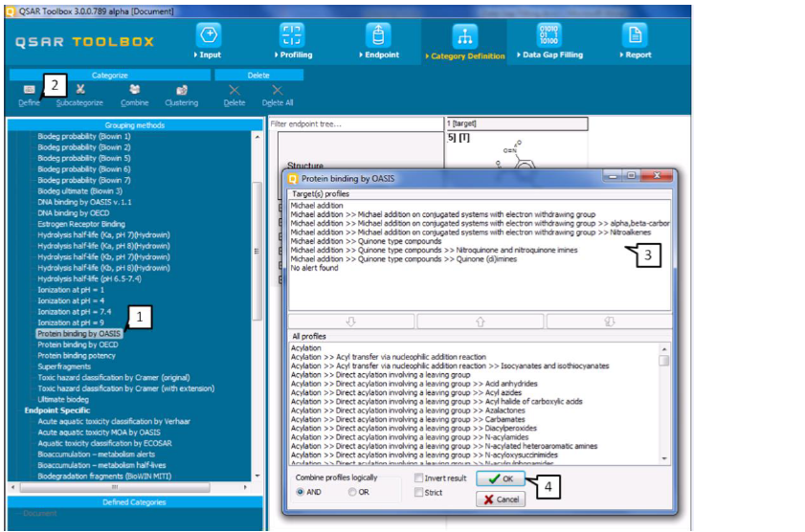The width and height of the screenshot is (805, 532).
Task: Open the Profiling stage icon
Action: pos(292,35)
